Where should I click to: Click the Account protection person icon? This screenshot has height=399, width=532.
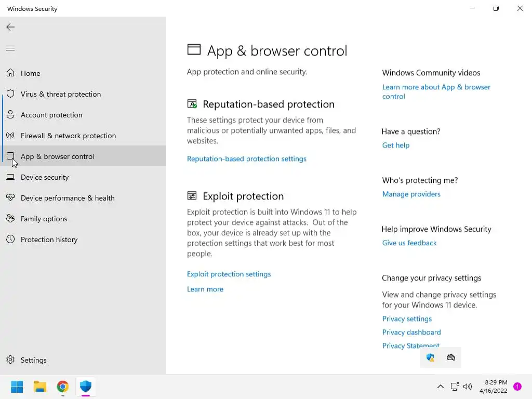pos(10,114)
